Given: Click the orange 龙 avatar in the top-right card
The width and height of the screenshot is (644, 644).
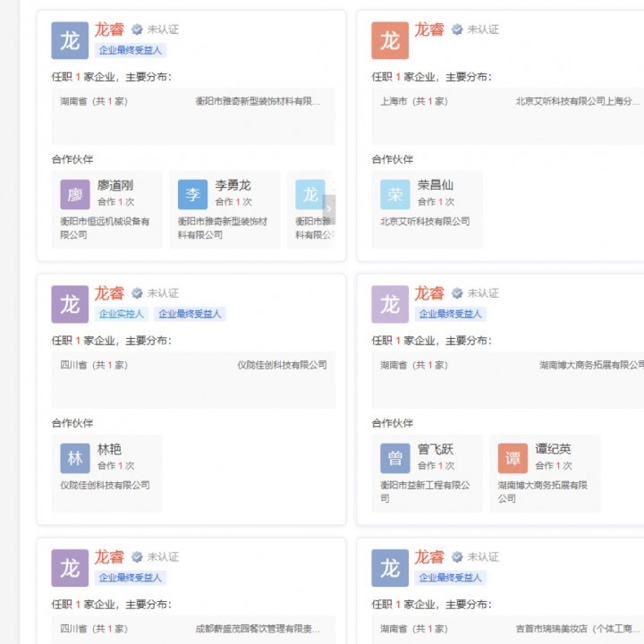Looking at the screenshot, I should click(390, 40).
